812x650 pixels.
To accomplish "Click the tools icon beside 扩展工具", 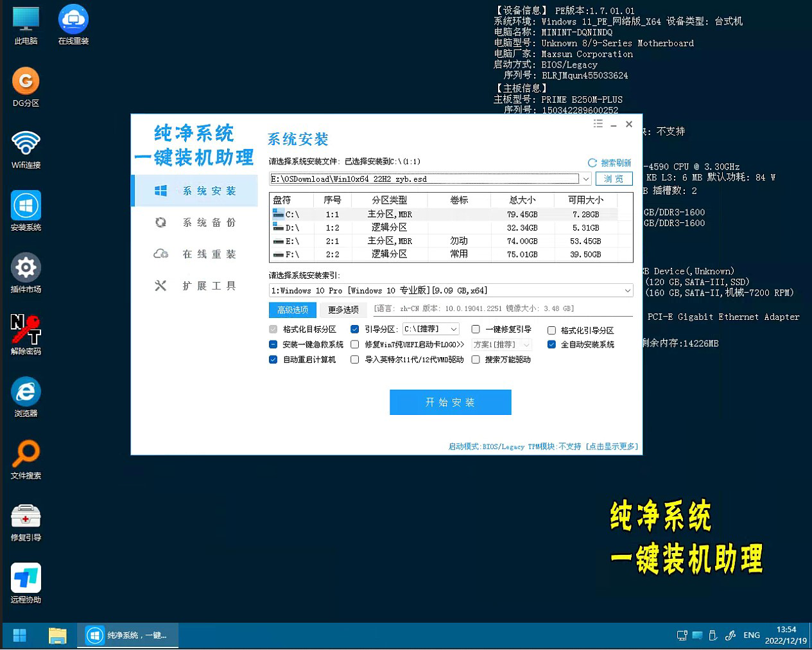I will (160, 285).
